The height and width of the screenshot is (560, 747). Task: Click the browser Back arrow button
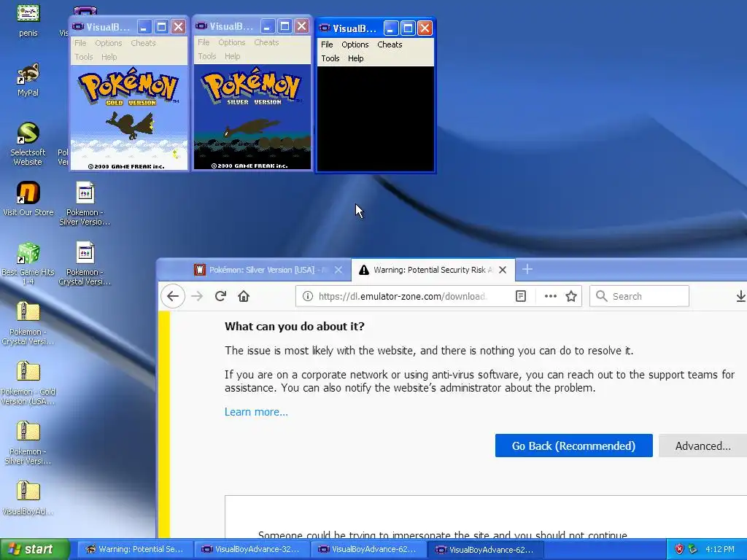[x=172, y=296]
